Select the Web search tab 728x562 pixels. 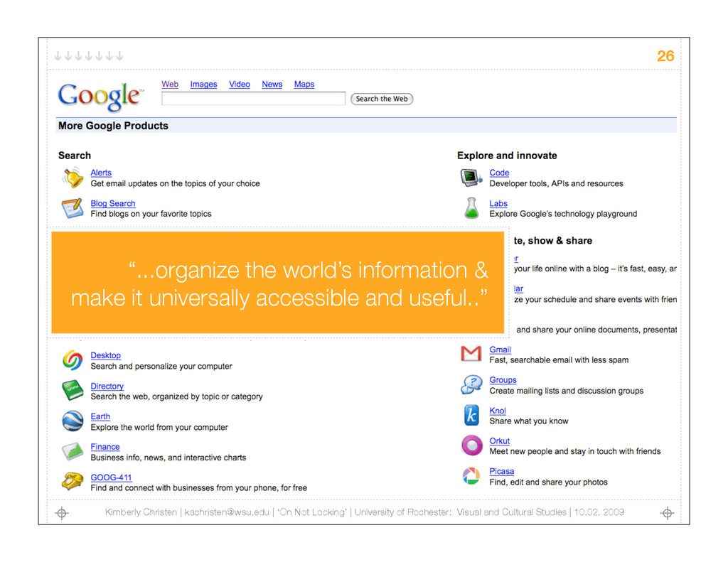pos(170,84)
